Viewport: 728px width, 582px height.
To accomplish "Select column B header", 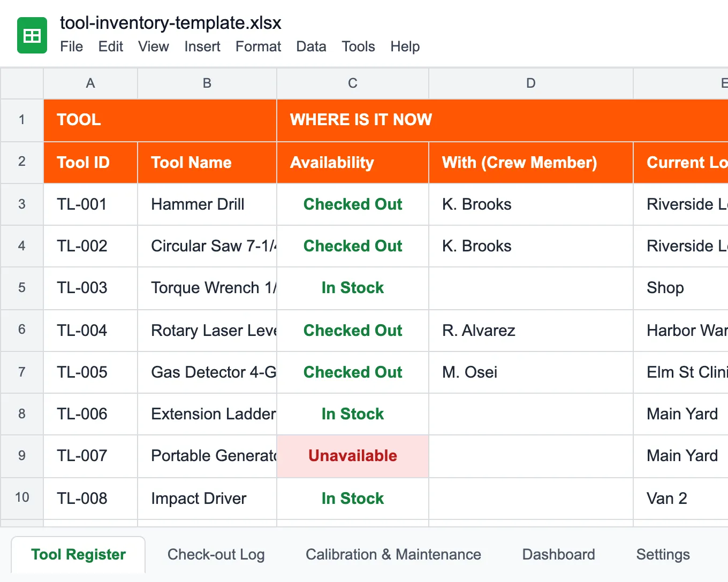I will [207, 83].
